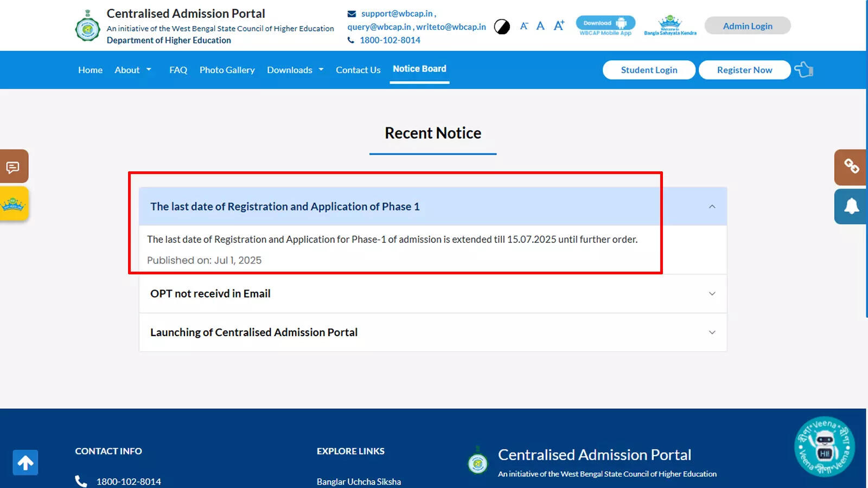Click the pointing hand icon beside Register Now
The image size is (868, 488).
coord(804,69)
